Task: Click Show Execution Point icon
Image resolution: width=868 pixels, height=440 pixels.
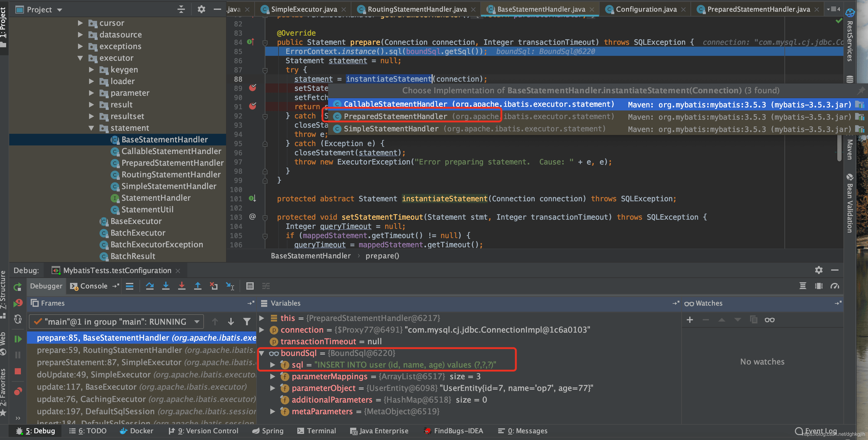Action: (129, 286)
